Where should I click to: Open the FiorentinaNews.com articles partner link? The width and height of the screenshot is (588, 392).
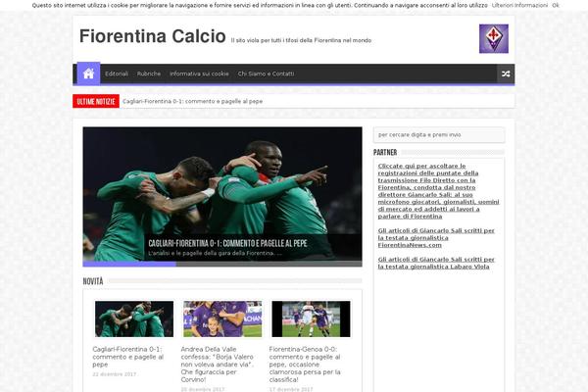436,238
